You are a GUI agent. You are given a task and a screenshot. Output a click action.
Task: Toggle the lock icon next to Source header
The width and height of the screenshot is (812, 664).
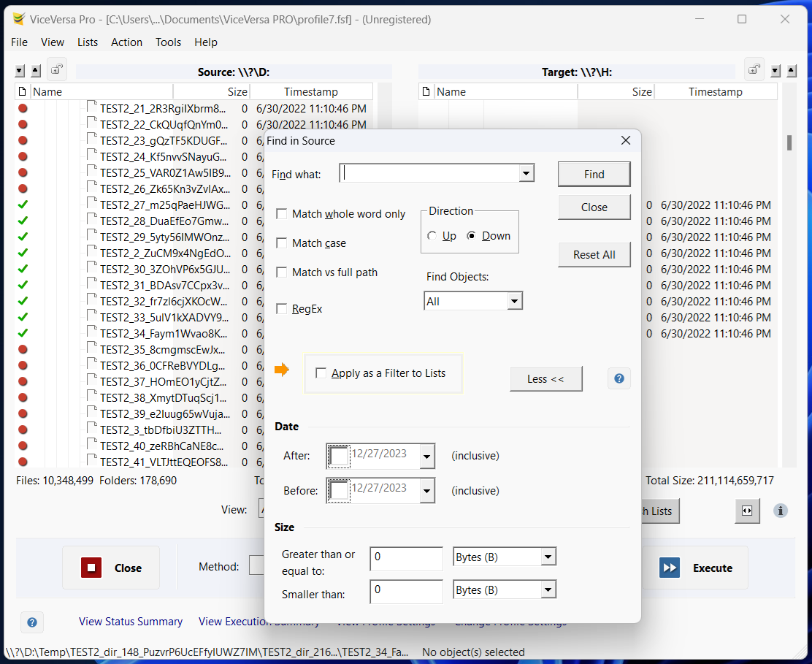[56, 69]
